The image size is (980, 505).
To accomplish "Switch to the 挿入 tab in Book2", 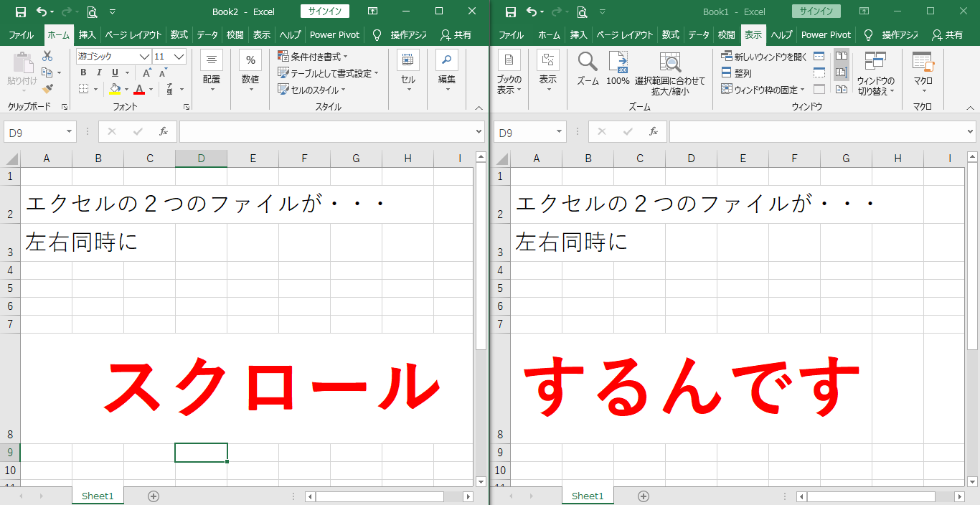I will [87, 34].
